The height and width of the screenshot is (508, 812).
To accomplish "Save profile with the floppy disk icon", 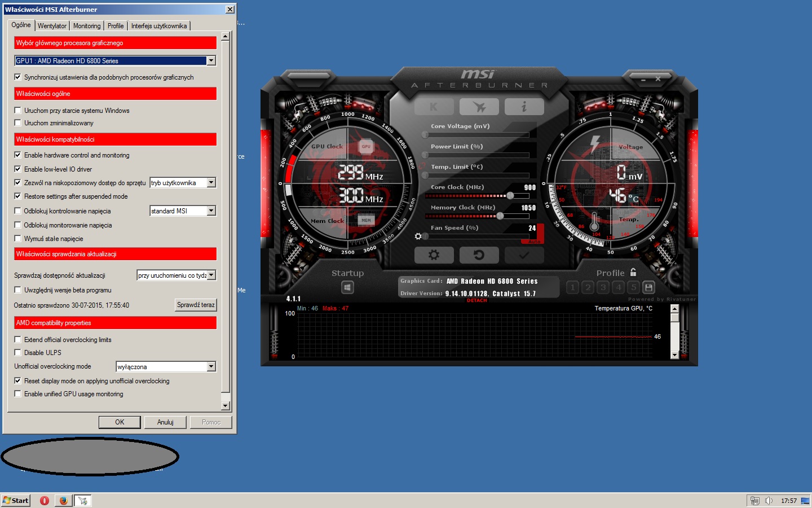I will 649,287.
